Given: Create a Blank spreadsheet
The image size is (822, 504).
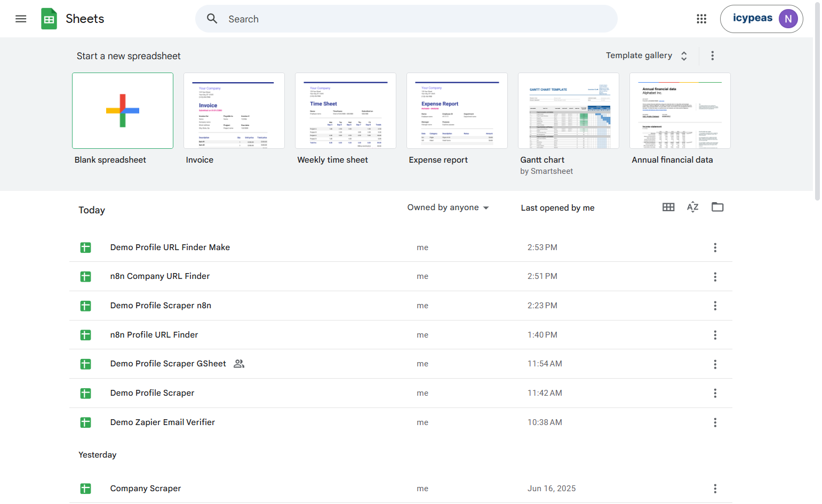Looking at the screenshot, I should [x=123, y=110].
